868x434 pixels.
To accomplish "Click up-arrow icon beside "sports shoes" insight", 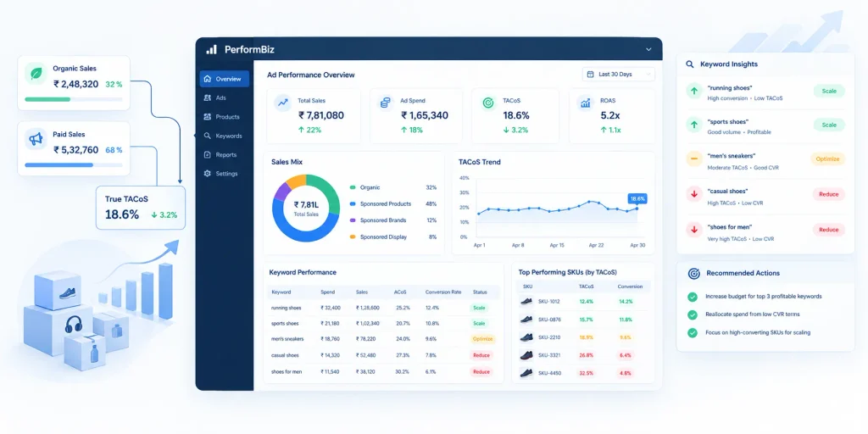I will click(693, 125).
